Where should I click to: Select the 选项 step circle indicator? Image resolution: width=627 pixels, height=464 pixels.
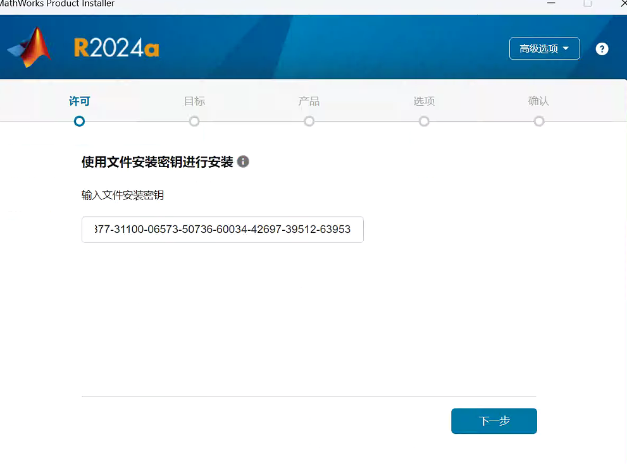[x=424, y=121]
